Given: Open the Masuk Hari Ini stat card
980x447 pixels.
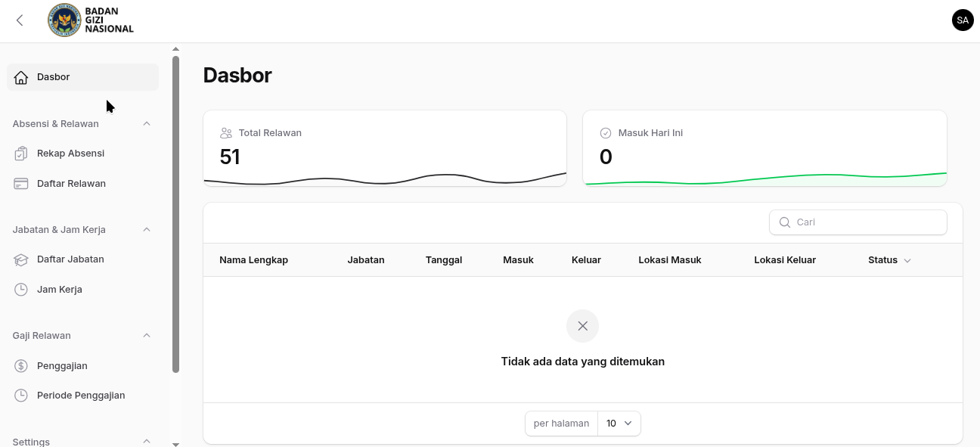Looking at the screenshot, I should tap(764, 148).
